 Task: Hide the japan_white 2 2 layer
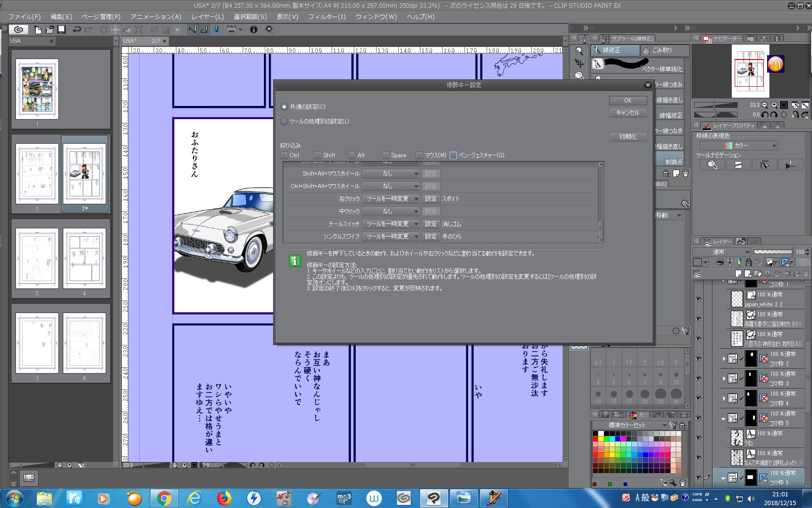pos(697,299)
